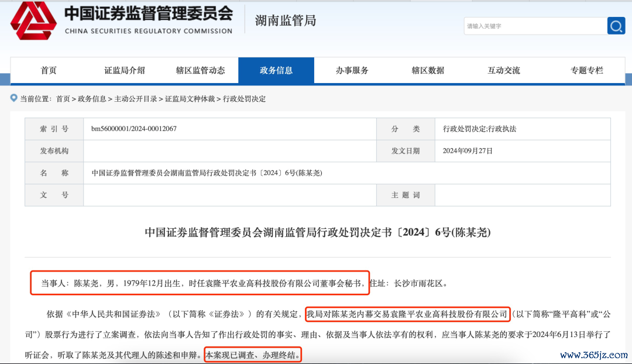Open the 互动交流 navigation tab

click(x=503, y=71)
